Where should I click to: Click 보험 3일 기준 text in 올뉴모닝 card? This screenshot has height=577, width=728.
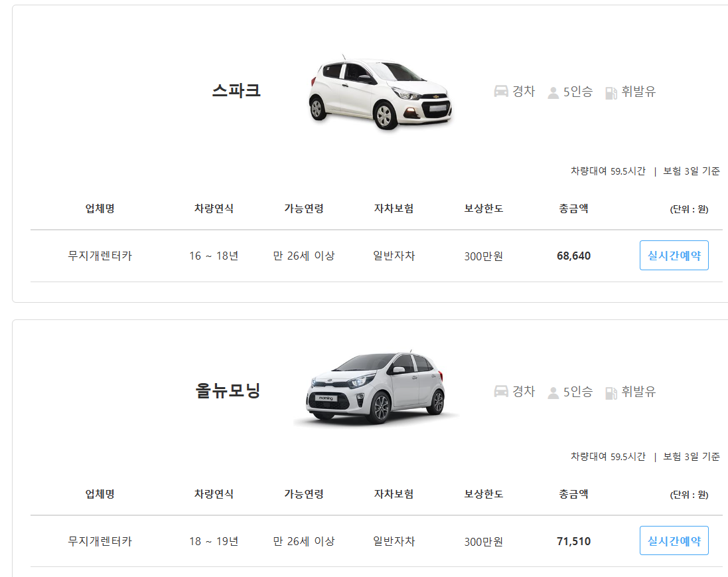692,457
